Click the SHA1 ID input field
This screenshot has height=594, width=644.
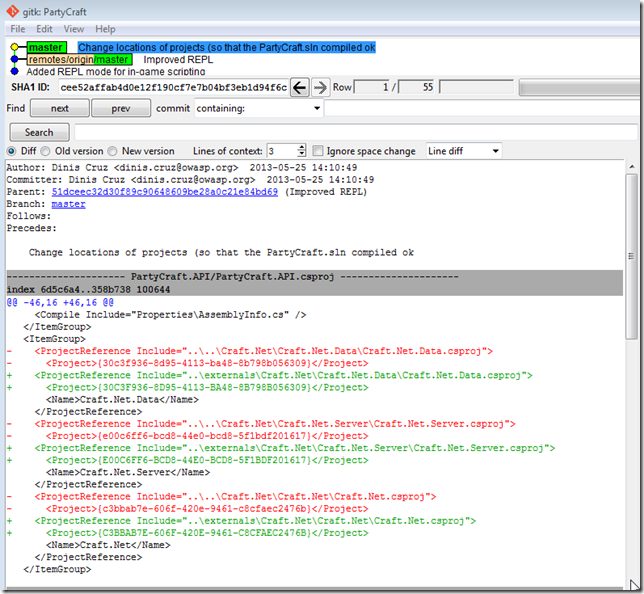(x=174, y=87)
